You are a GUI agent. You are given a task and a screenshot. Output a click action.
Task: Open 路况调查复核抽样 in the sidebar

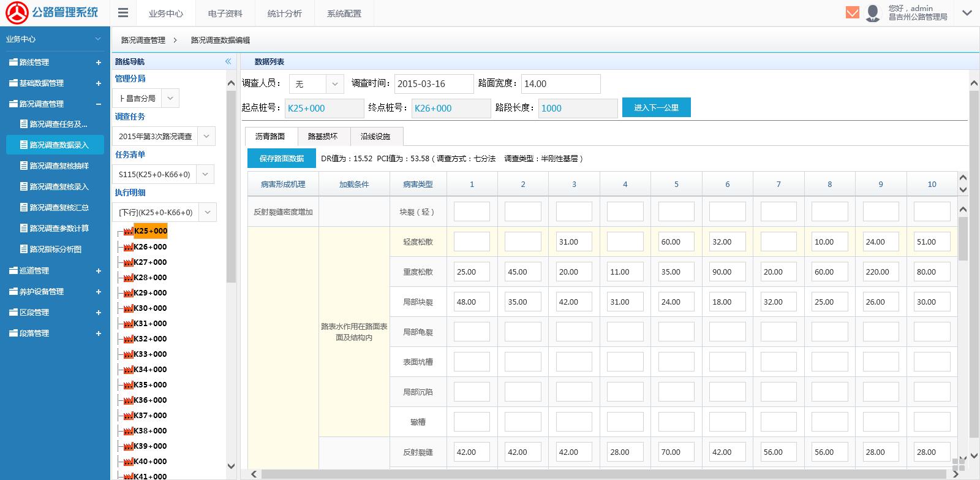pyautogui.click(x=59, y=166)
